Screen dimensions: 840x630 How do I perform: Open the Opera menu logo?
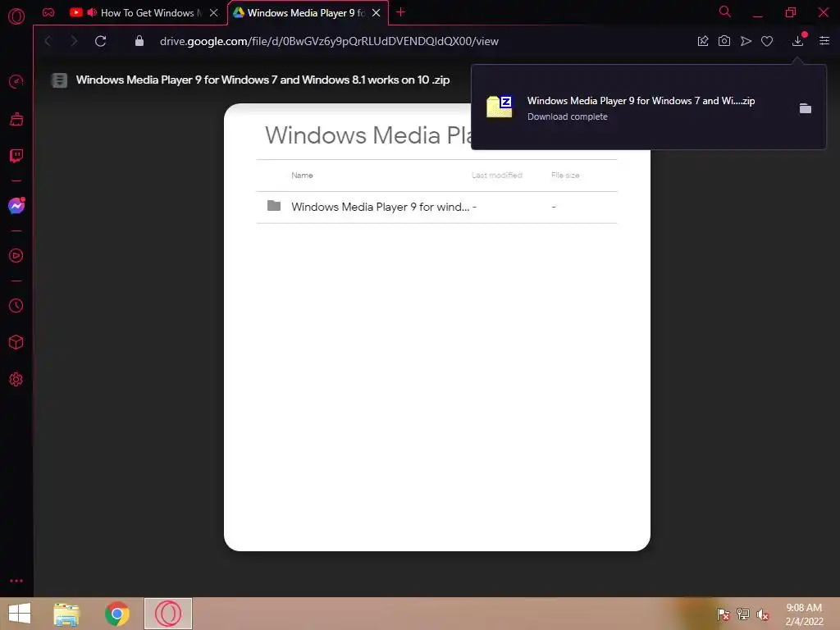click(16, 16)
